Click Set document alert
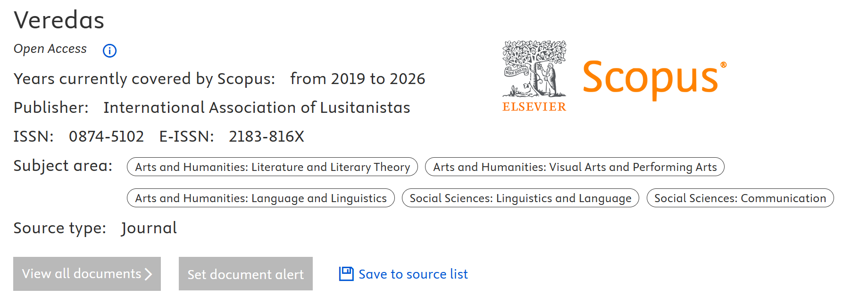This screenshot has height=297, width=868. [245, 274]
